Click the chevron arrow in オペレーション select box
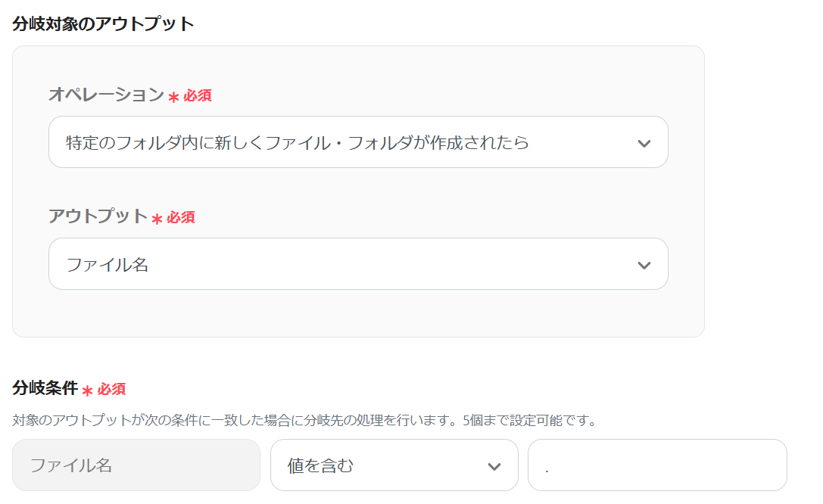 click(644, 143)
